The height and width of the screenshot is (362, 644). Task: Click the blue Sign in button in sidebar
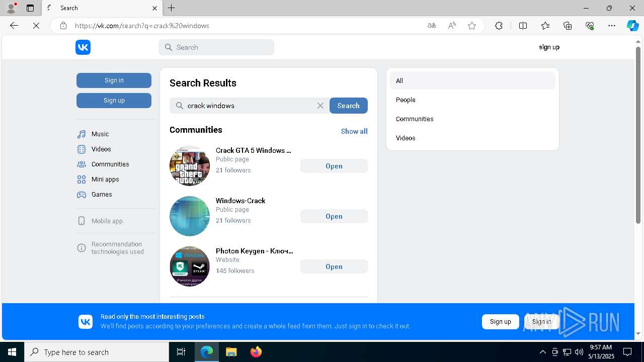click(114, 80)
